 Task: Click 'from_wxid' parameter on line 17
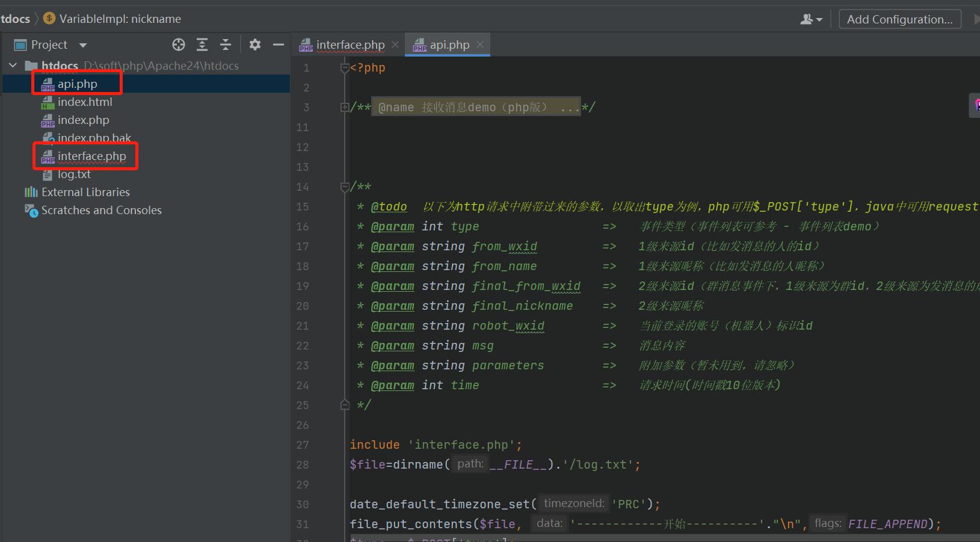(x=504, y=247)
